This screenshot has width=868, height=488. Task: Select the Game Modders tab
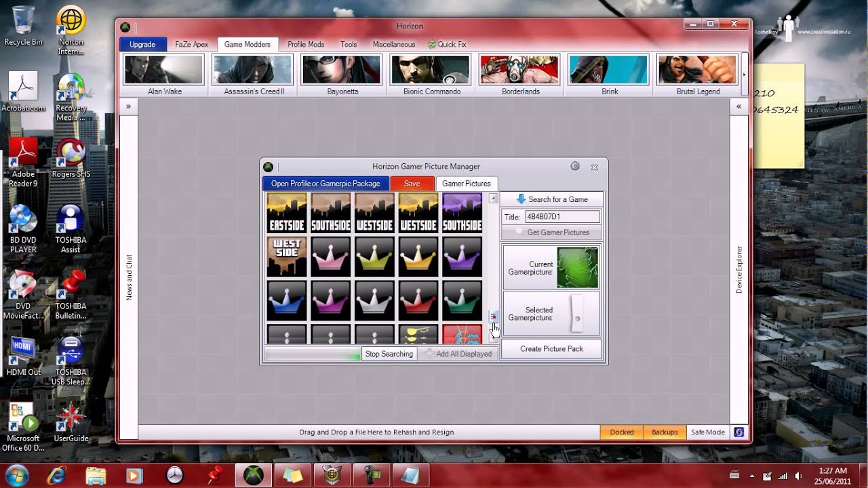(x=248, y=45)
